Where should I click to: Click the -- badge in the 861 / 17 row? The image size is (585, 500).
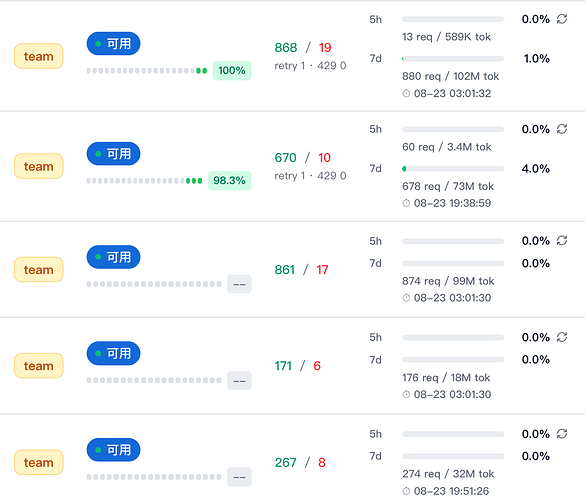coord(239,284)
